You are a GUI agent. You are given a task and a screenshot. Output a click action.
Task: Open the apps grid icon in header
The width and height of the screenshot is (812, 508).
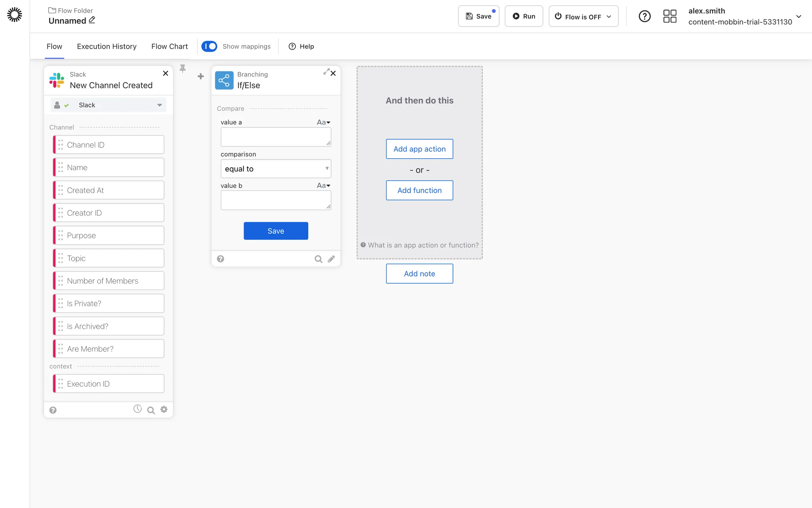[669, 17]
